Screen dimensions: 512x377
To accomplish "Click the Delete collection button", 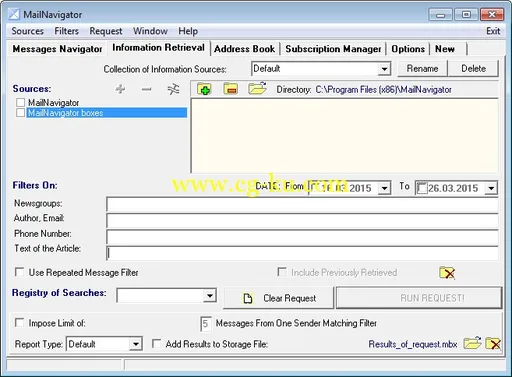I will click(473, 69).
